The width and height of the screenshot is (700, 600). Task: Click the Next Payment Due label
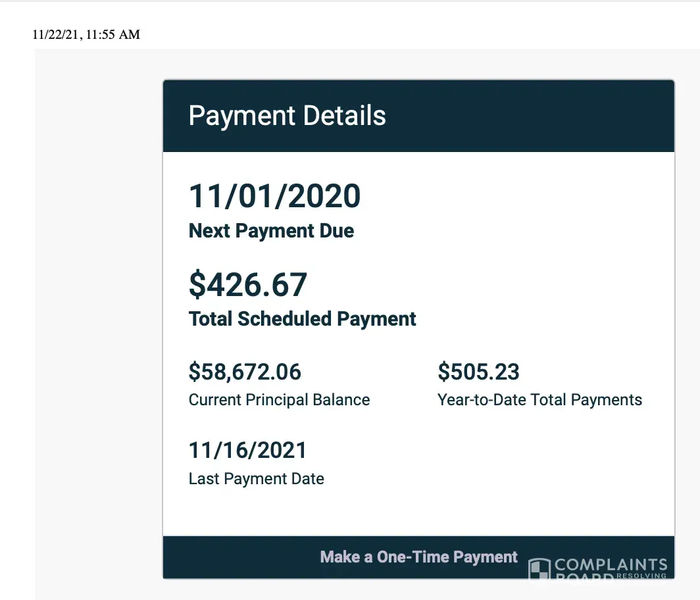(271, 231)
